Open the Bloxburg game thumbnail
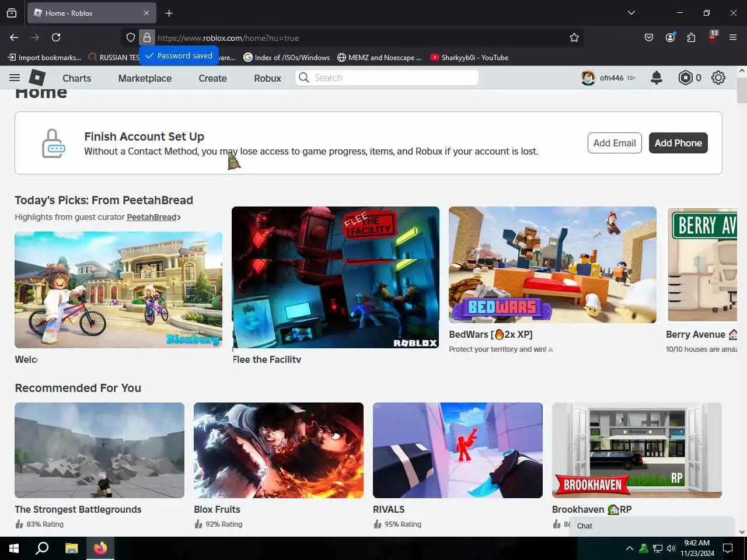Screen dimensions: 747x560 tap(118, 290)
